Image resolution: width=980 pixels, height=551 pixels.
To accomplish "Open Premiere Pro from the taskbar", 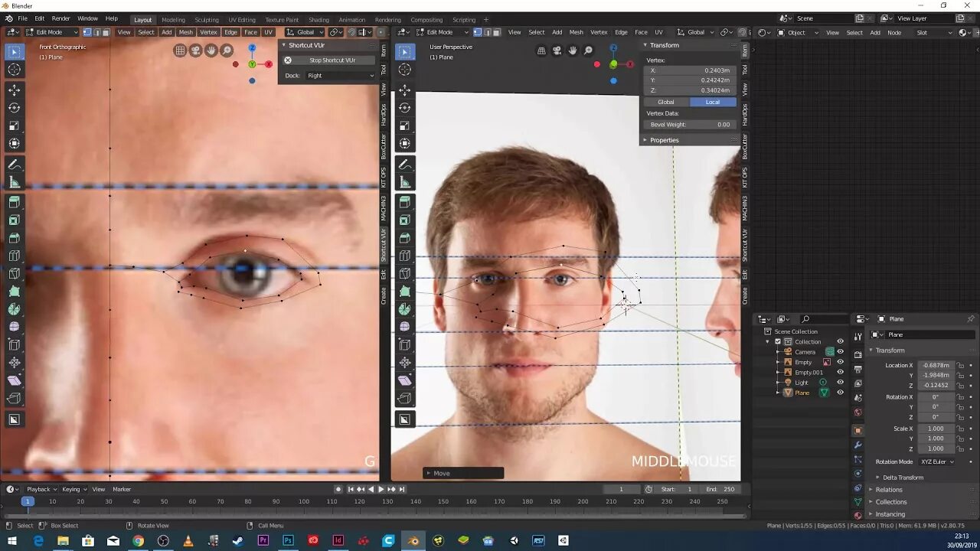I will (x=263, y=540).
